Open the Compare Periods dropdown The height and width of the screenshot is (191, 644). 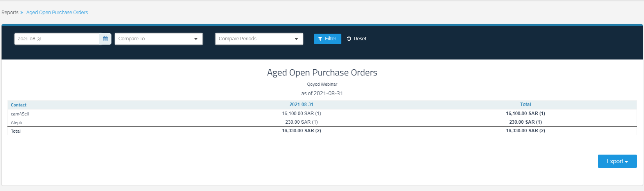tap(259, 39)
